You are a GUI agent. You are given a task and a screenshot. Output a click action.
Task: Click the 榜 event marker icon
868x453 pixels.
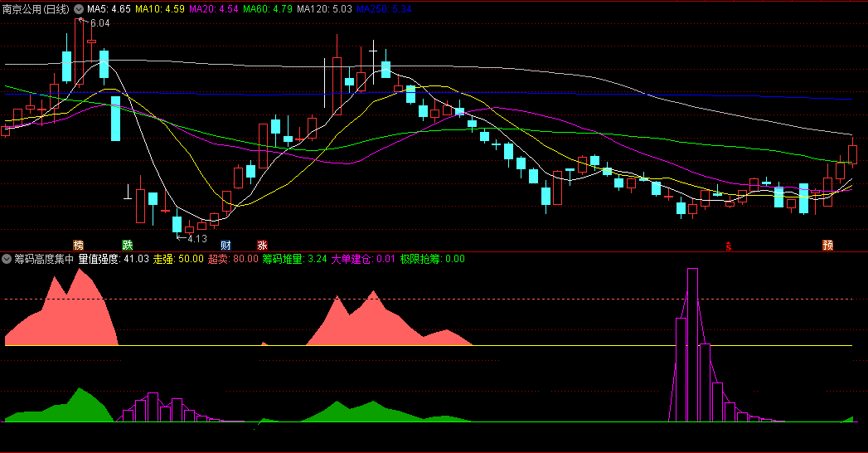coord(79,245)
